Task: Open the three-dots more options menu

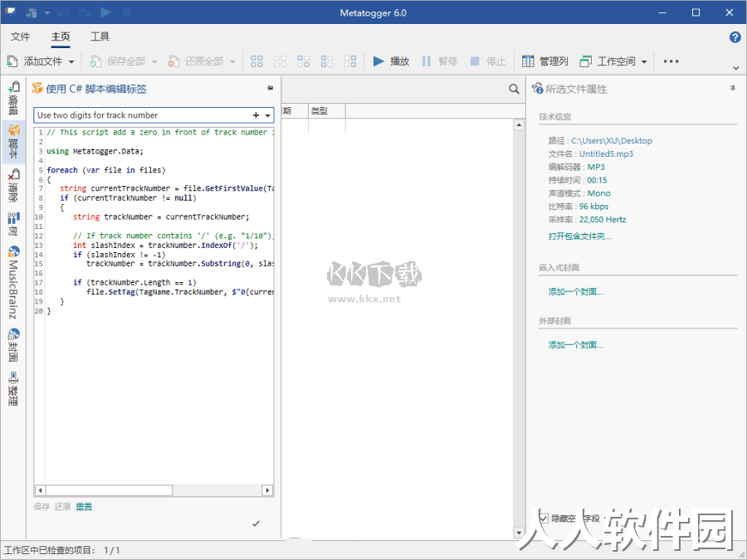Action: click(x=671, y=61)
